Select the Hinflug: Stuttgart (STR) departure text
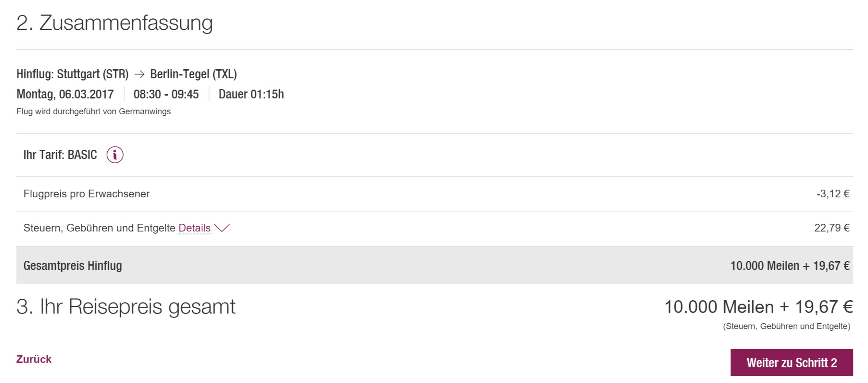Screen dimensions: 868x383 [73, 74]
